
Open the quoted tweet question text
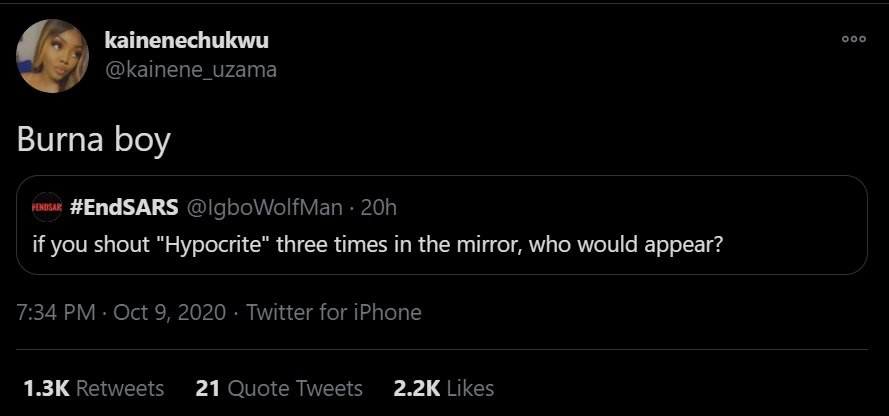click(x=377, y=243)
